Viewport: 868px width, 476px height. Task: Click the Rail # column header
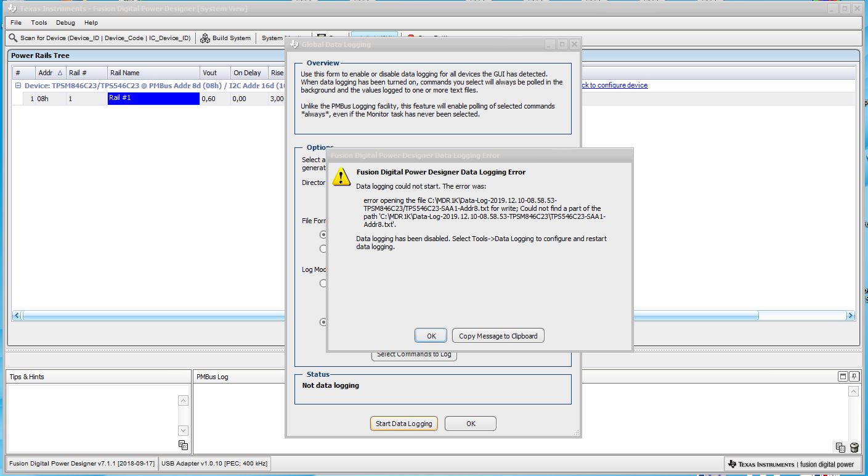(x=86, y=73)
